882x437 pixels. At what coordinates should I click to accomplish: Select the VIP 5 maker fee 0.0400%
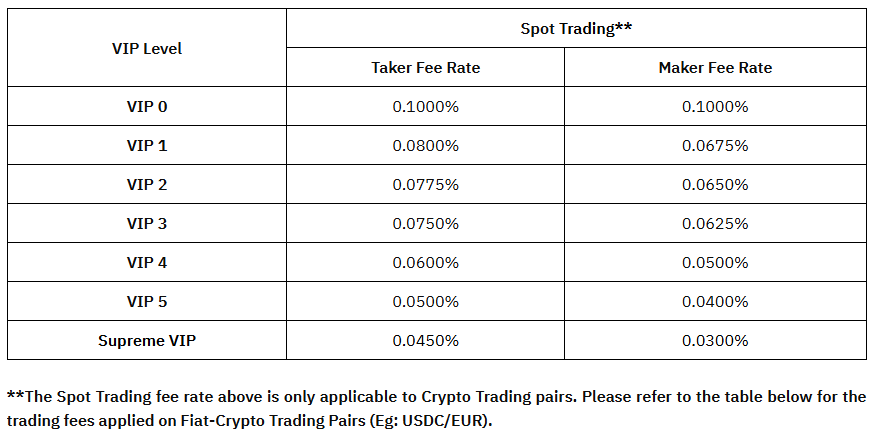(x=715, y=302)
